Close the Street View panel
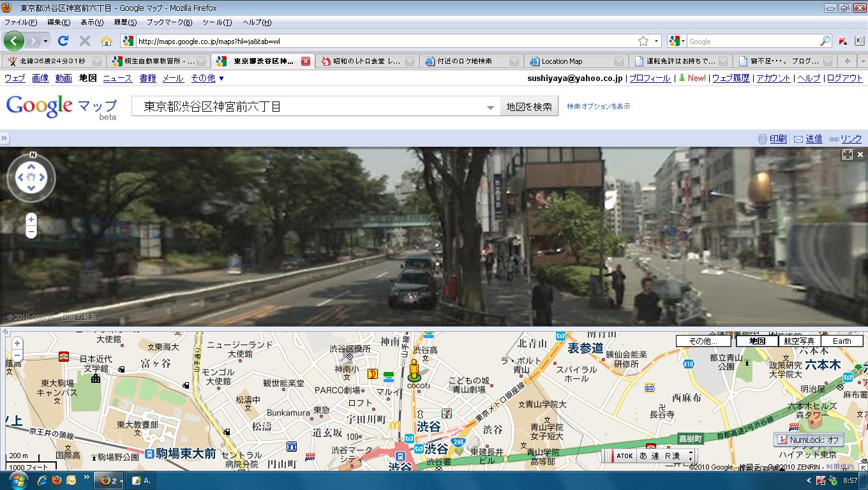Image resolution: width=868 pixels, height=490 pixels. click(860, 154)
